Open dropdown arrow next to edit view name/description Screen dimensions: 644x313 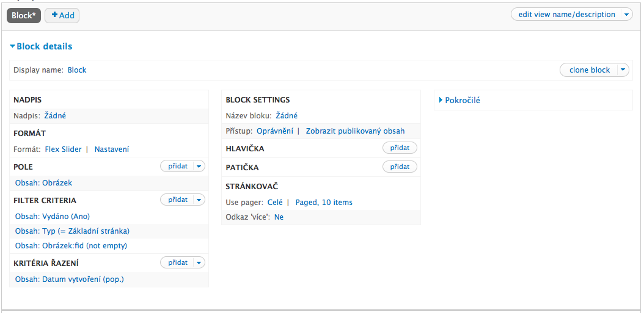[626, 15]
